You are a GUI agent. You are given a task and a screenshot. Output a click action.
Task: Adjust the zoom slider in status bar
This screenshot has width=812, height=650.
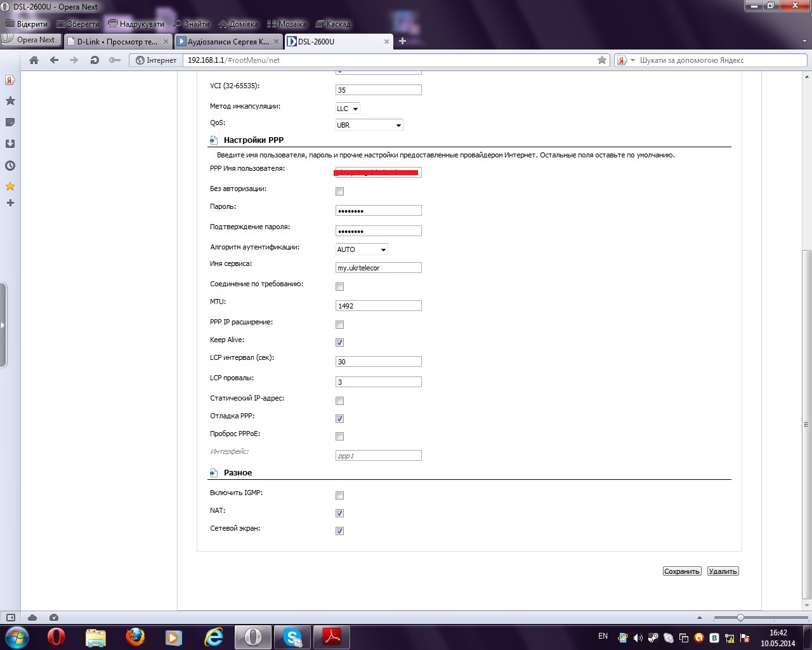(740, 618)
